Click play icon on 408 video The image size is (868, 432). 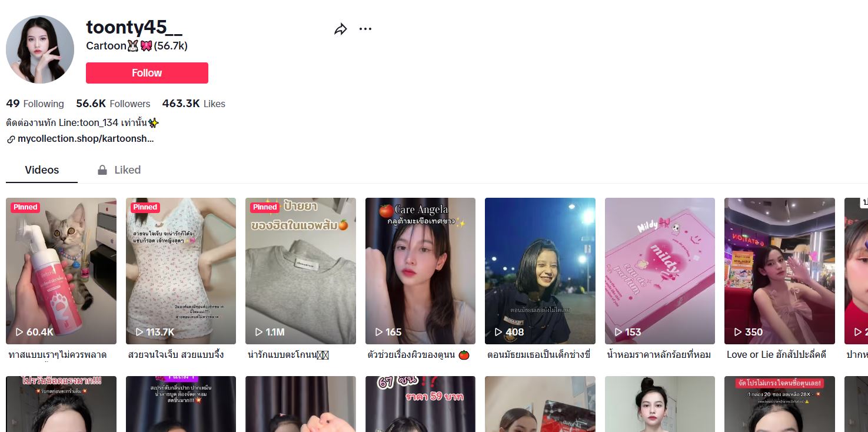[x=499, y=332]
